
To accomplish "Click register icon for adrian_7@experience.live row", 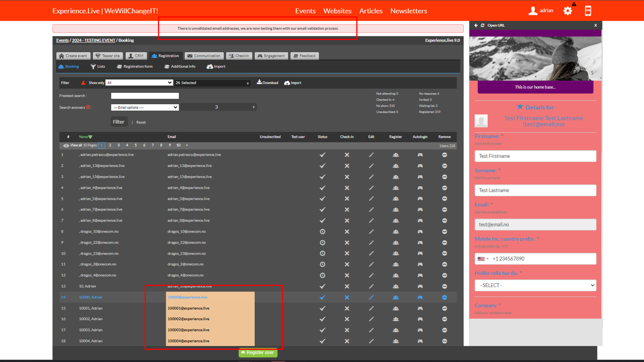I will pyautogui.click(x=396, y=210).
